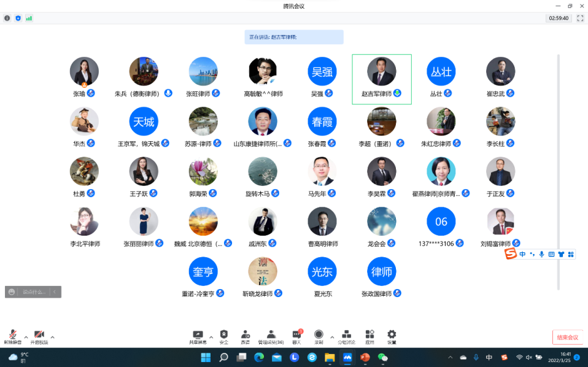Open the Apps icon in toolbar

click(x=369, y=336)
